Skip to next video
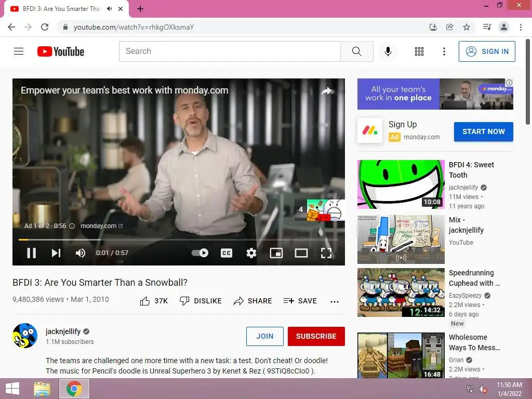This screenshot has height=399, width=532. tap(56, 253)
